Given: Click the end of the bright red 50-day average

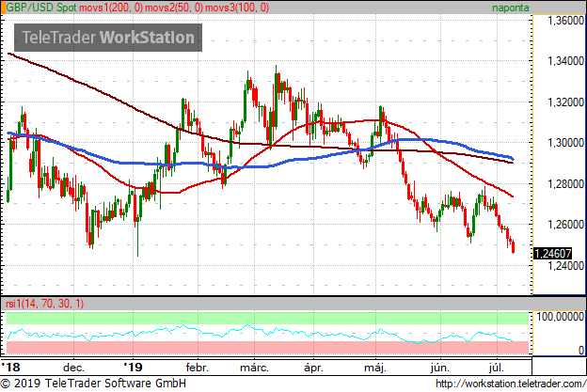Looking at the screenshot, I should pyautogui.click(x=513, y=196).
